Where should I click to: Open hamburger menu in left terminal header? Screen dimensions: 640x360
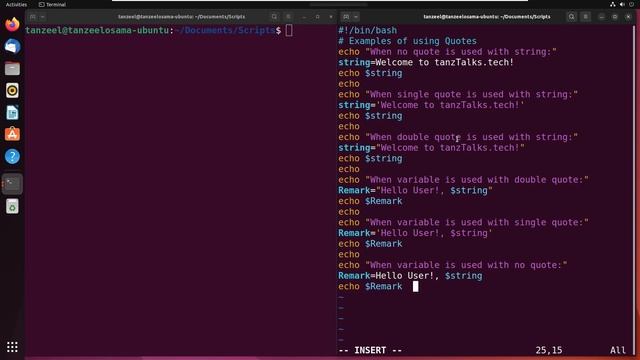[288, 17]
